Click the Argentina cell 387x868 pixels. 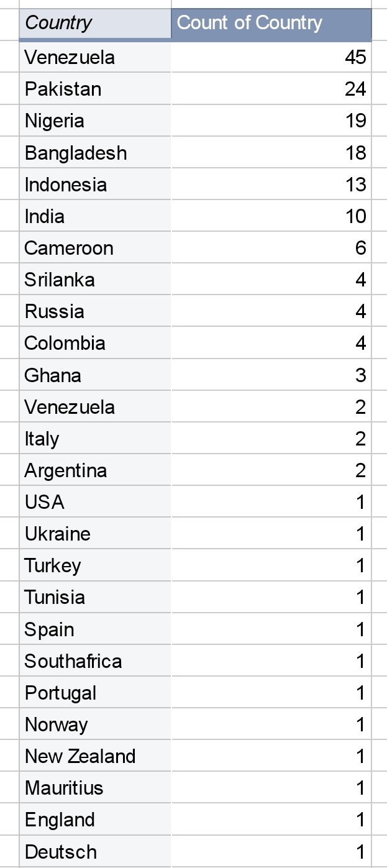95,470
